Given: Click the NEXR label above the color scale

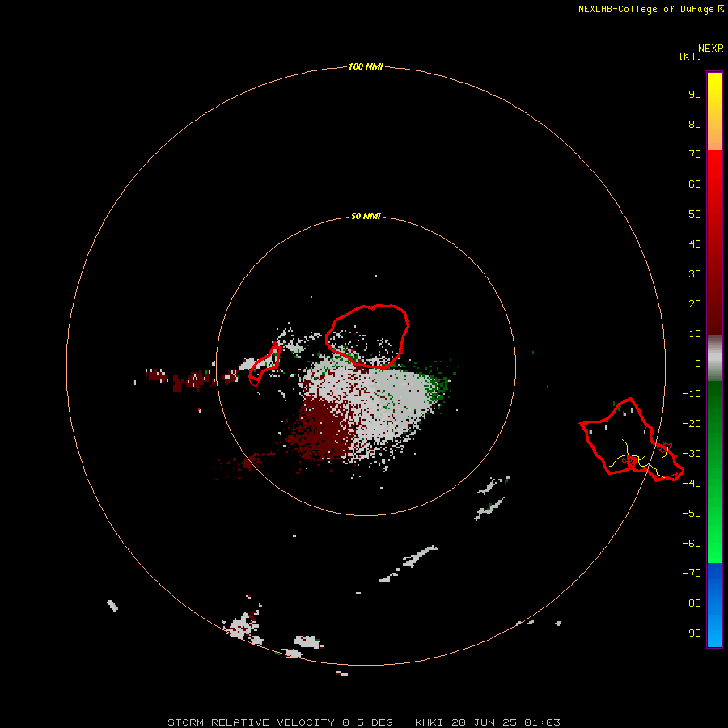Looking at the screenshot, I should pos(710,49).
